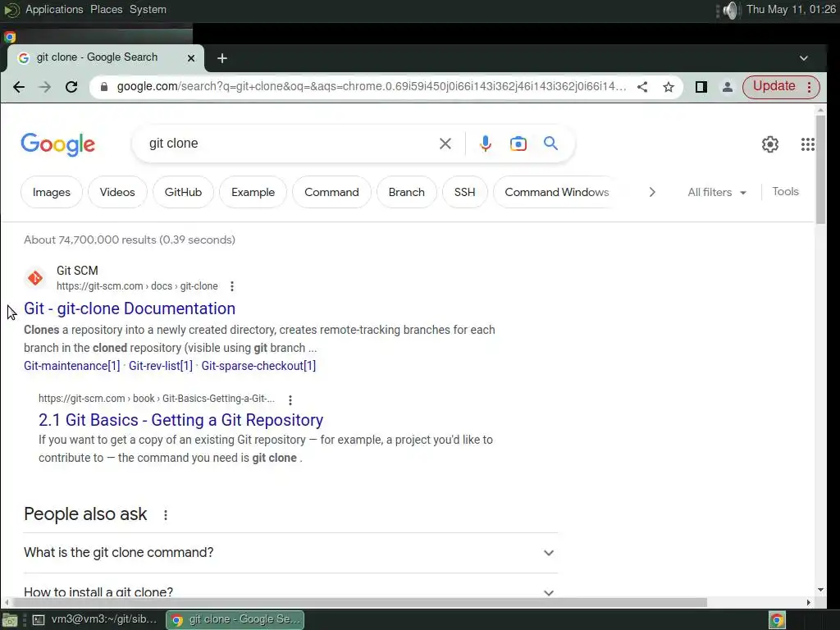
Task: Click the browser forward arrow
Action: tap(45, 87)
